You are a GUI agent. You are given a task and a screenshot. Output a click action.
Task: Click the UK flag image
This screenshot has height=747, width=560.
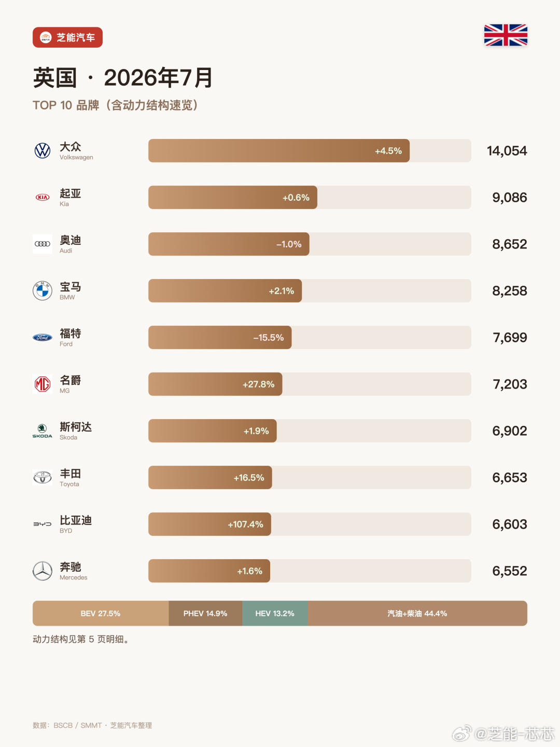(x=506, y=35)
